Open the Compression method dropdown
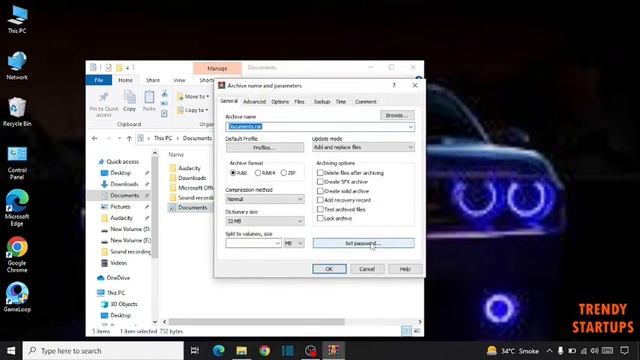The height and width of the screenshot is (360, 640). pyautogui.click(x=265, y=199)
